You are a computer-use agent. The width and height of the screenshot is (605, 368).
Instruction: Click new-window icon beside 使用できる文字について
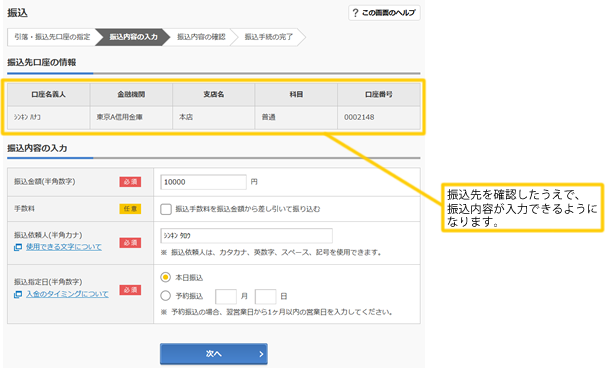(18, 247)
